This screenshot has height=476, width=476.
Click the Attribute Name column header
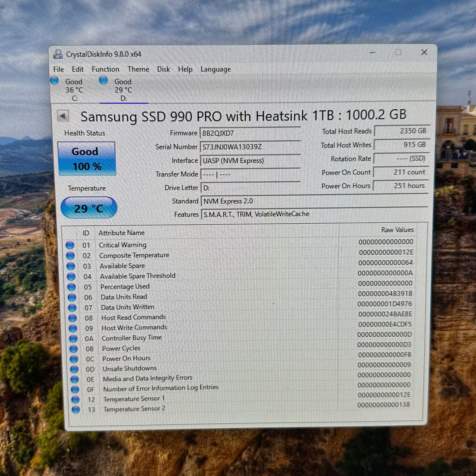tap(122, 233)
